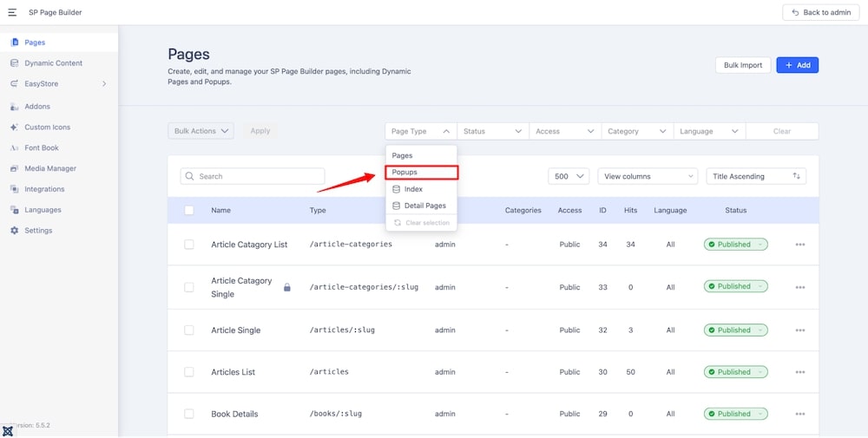Click three-dots menu for Article Single row
The height and width of the screenshot is (438, 868).
coord(799,330)
